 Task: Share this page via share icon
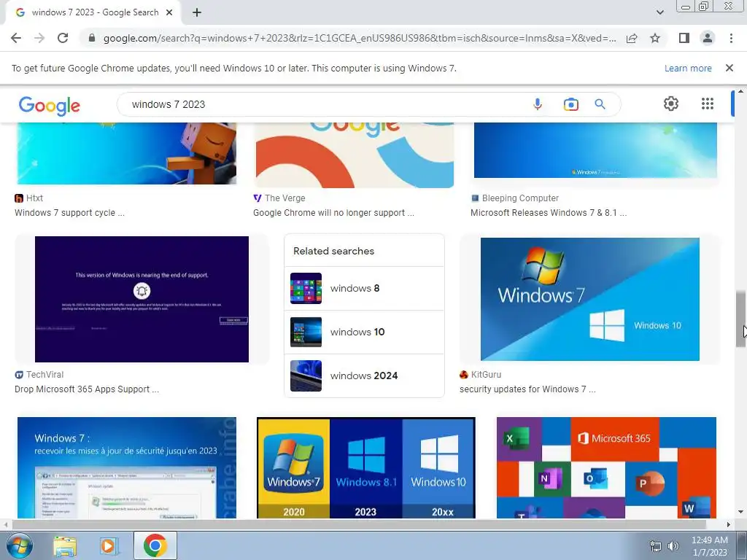632,38
